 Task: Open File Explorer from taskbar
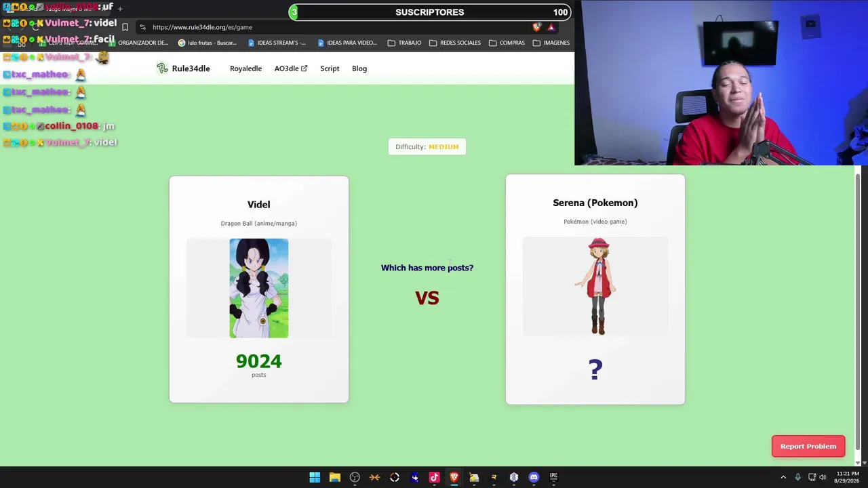(335, 477)
